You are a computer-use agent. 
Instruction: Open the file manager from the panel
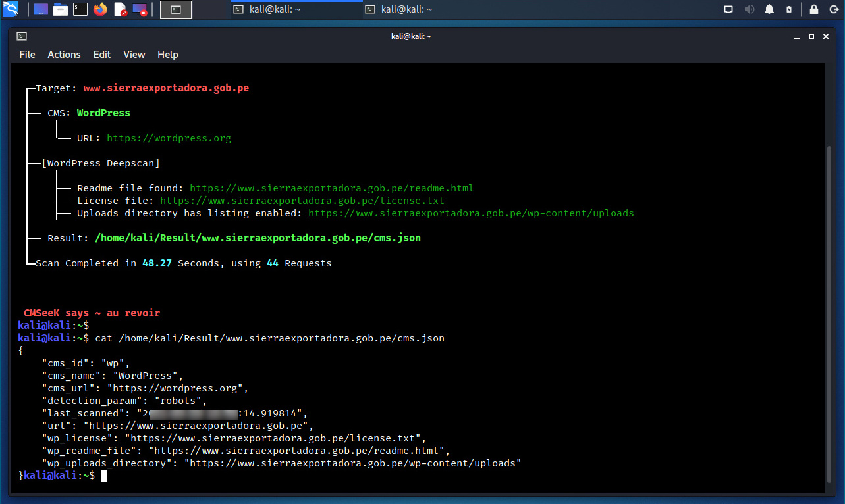[61, 9]
